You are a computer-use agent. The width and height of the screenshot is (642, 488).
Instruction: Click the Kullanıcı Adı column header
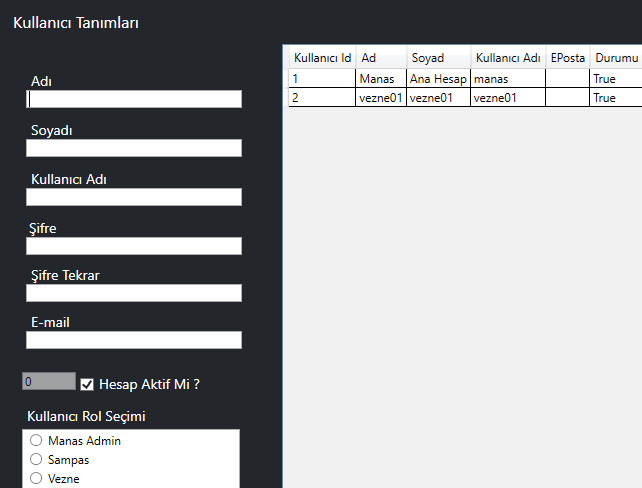[508, 58]
